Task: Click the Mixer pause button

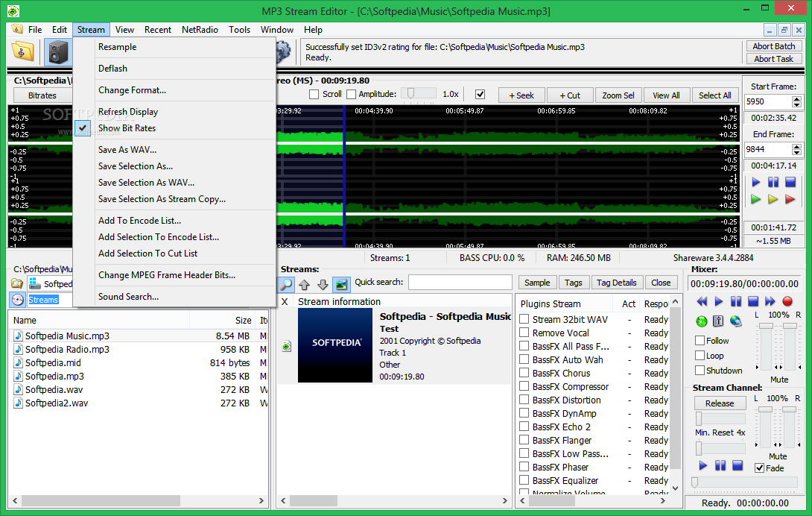Action: [736, 301]
